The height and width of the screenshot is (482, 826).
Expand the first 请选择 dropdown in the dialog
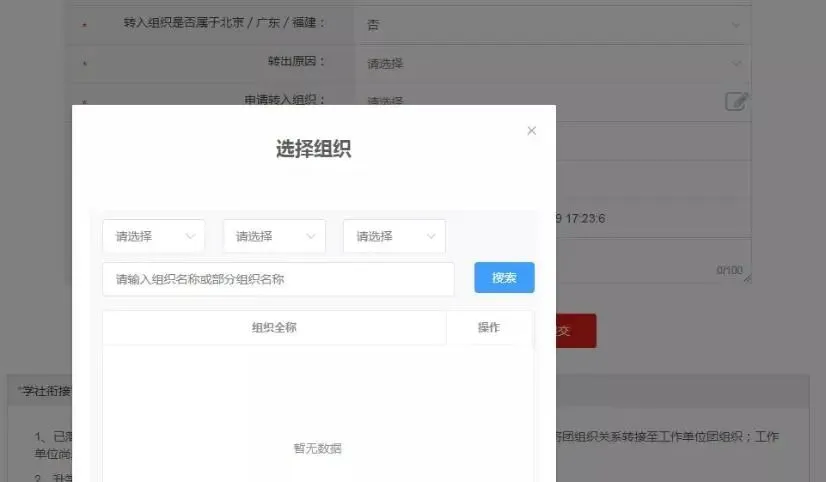[x=153, y=237]
